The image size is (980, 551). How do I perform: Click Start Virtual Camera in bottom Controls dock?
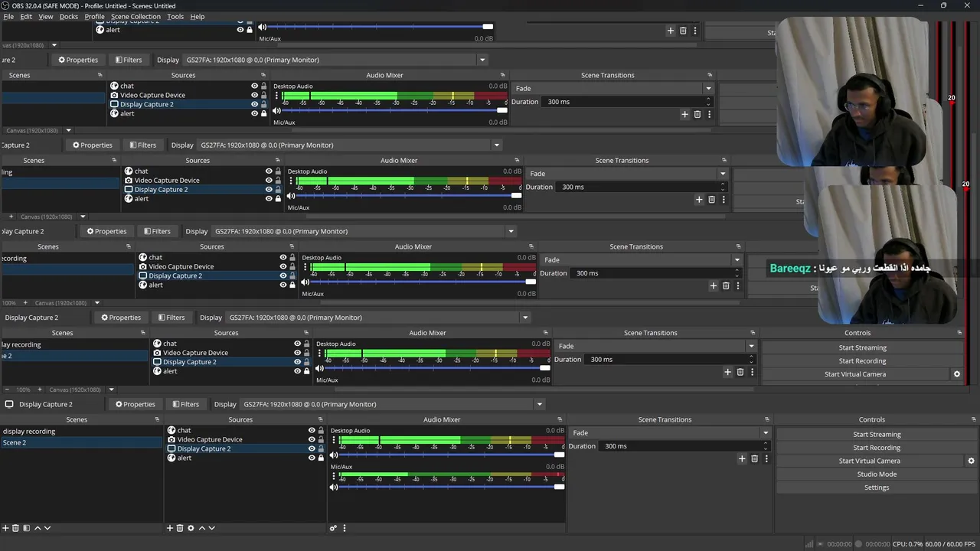tap(870, 461)
